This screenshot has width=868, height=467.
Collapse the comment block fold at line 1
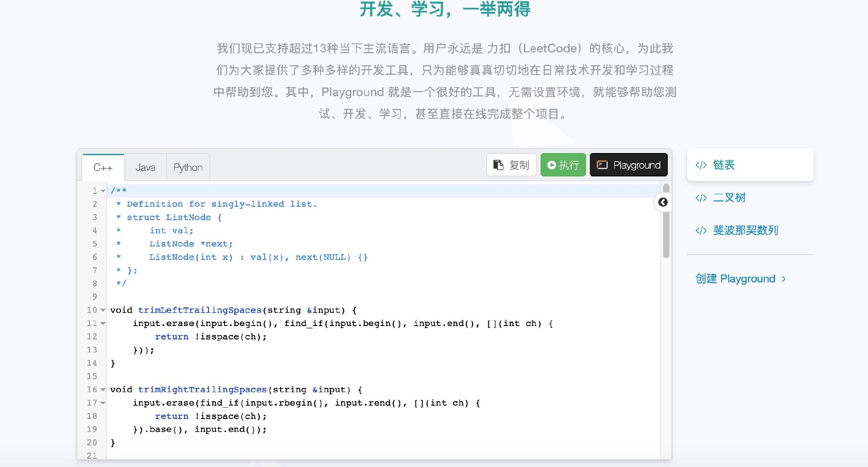(103, 191)
